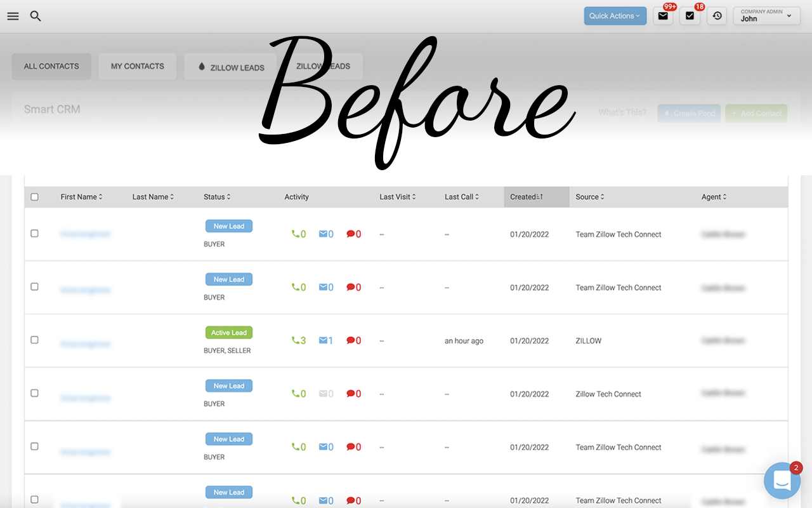Viewport: 812px width, 508px height.
Task: Open the hamburger navigation menu
Action: click(13, 16)
